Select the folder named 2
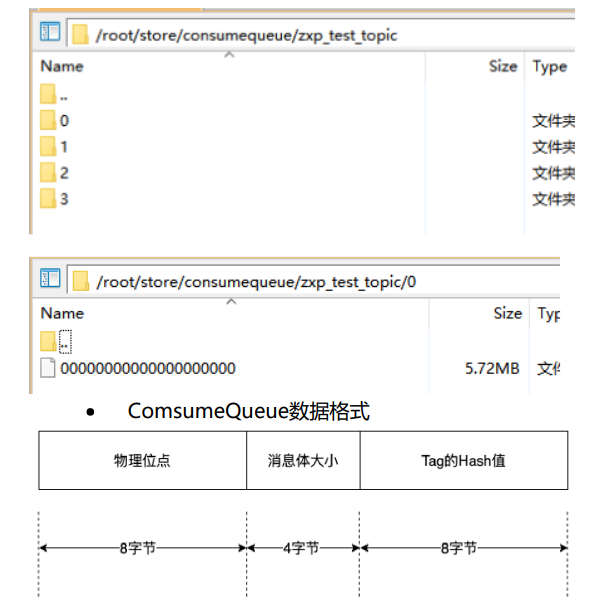Image resolution: width=607 pixels, height=600 pixels. pos(64,173)
